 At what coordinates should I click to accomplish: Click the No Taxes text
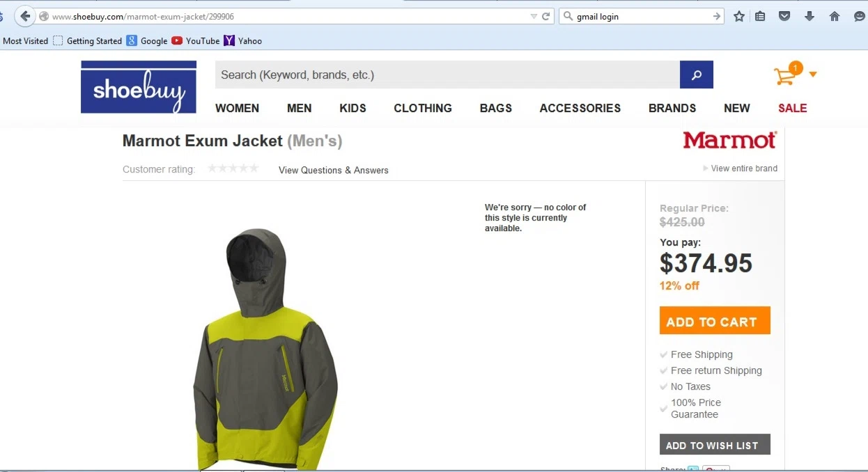coord(690,386)
